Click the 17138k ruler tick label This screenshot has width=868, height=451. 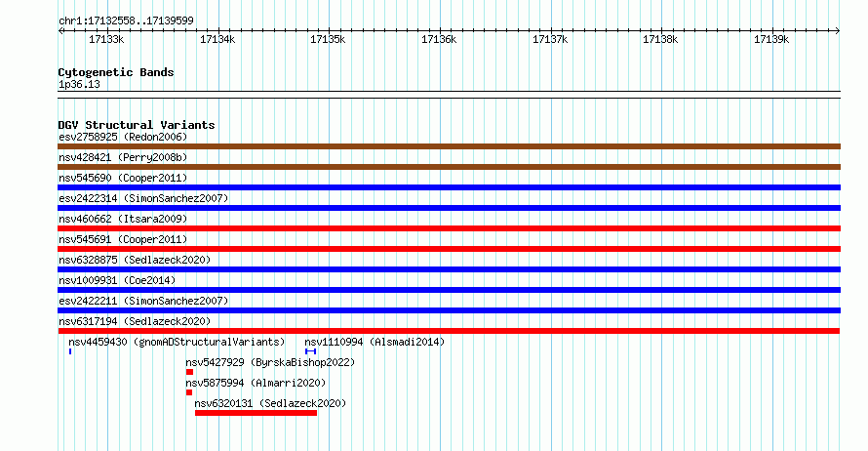pos(660,39)
